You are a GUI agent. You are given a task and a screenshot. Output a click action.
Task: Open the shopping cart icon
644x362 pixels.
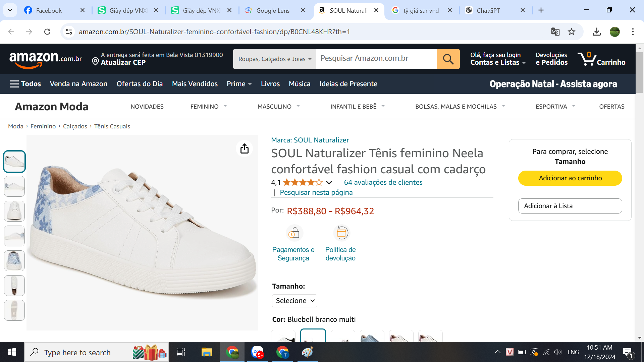[587, 59]
